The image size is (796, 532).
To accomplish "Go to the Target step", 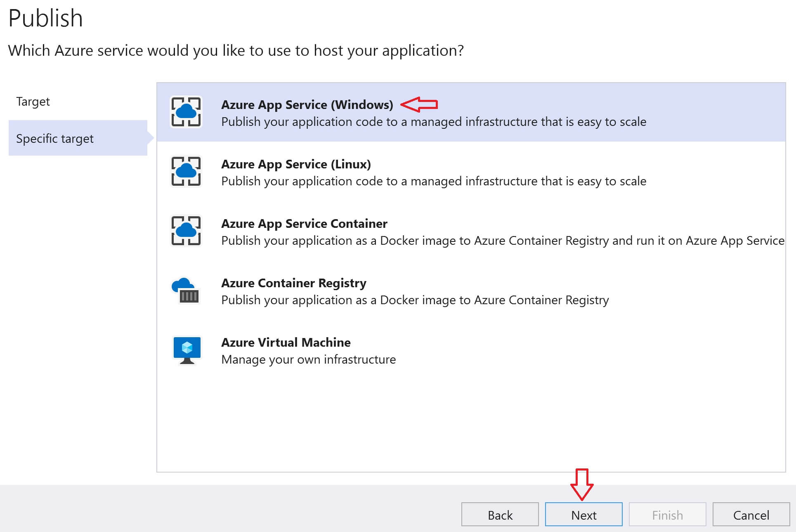I will [33, 102].
